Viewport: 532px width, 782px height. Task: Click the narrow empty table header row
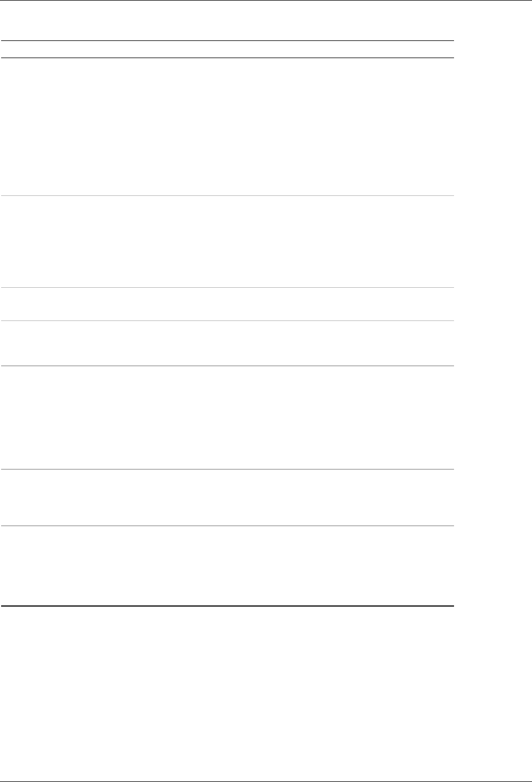pyautogui.click(x=227, y=49)
